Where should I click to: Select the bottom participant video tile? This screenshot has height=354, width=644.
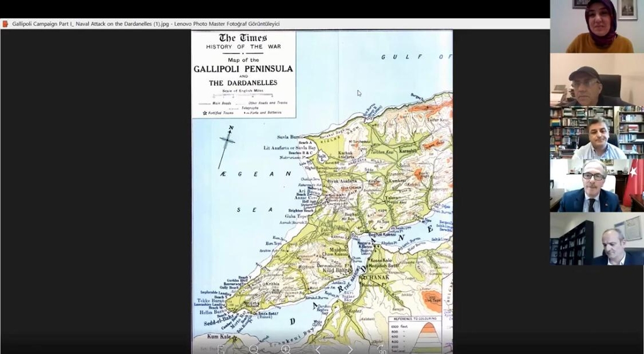pos(597,238)
